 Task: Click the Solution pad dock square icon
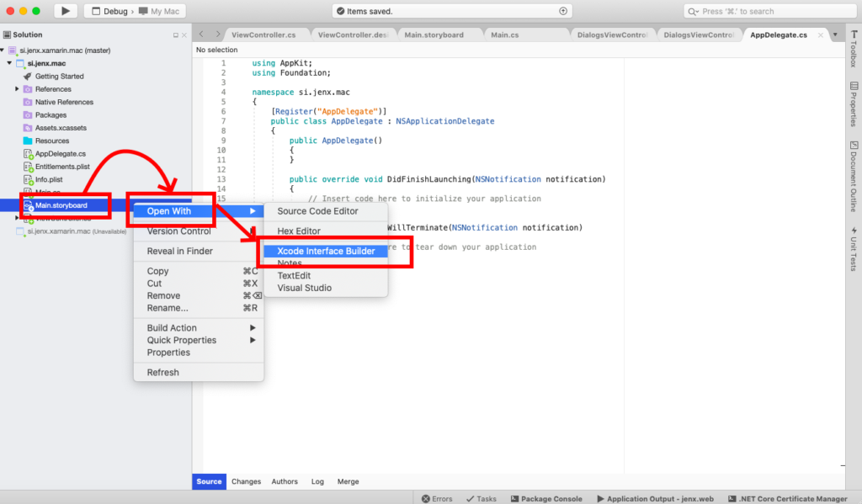[x=175, y=35]
